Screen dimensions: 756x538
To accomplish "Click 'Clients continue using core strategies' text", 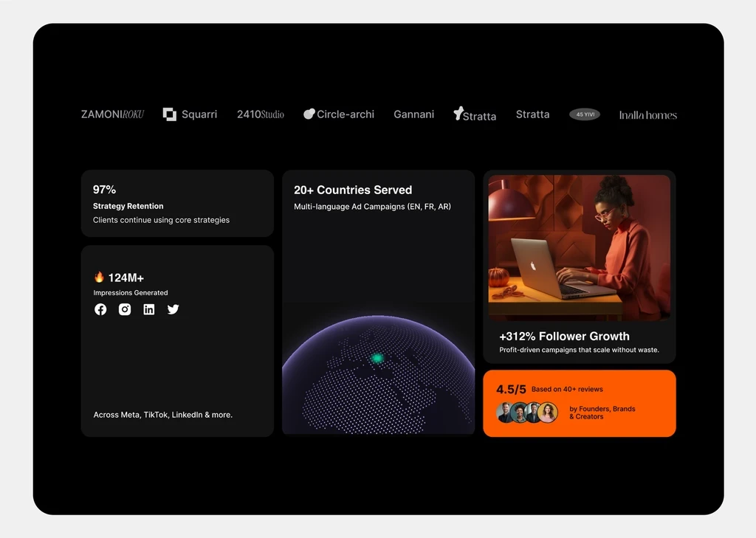I will [161, 220].
